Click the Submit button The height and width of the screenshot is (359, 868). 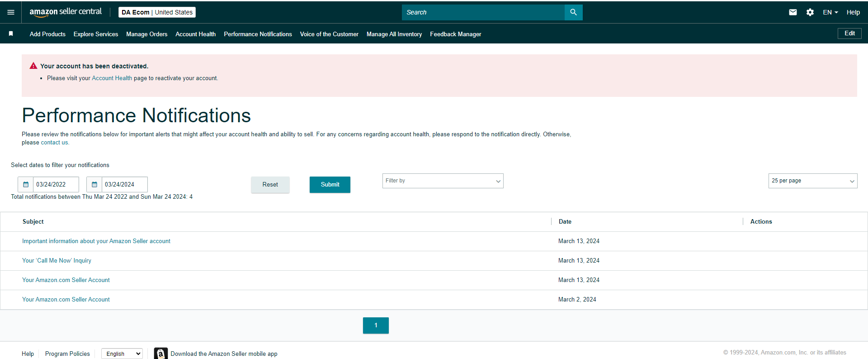[330, 185]
